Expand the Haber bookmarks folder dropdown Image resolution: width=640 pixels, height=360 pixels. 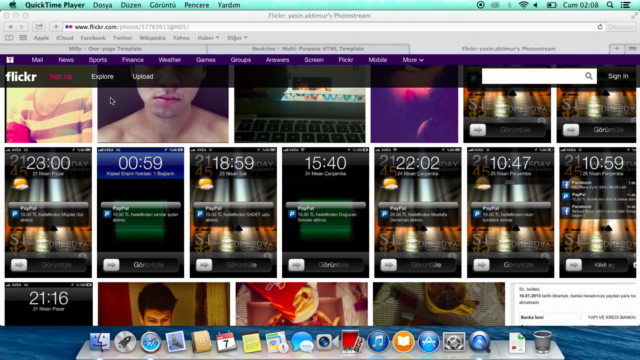[x=208, y=38]
